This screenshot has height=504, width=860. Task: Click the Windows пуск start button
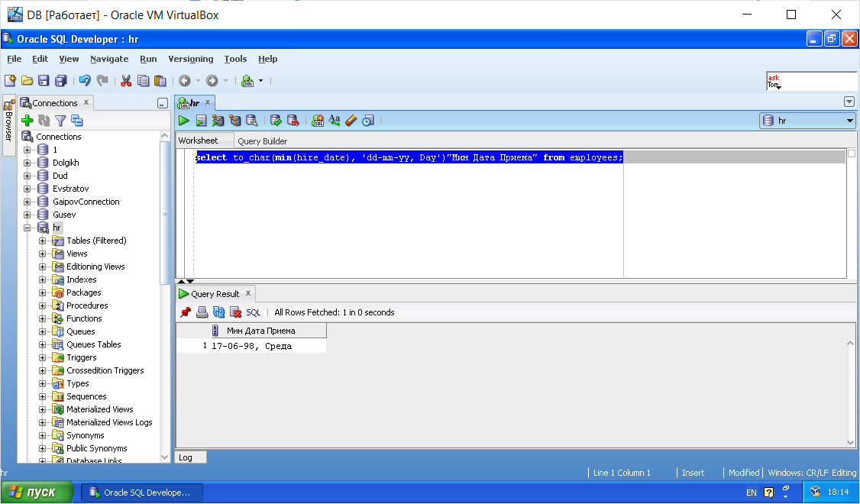37,493
